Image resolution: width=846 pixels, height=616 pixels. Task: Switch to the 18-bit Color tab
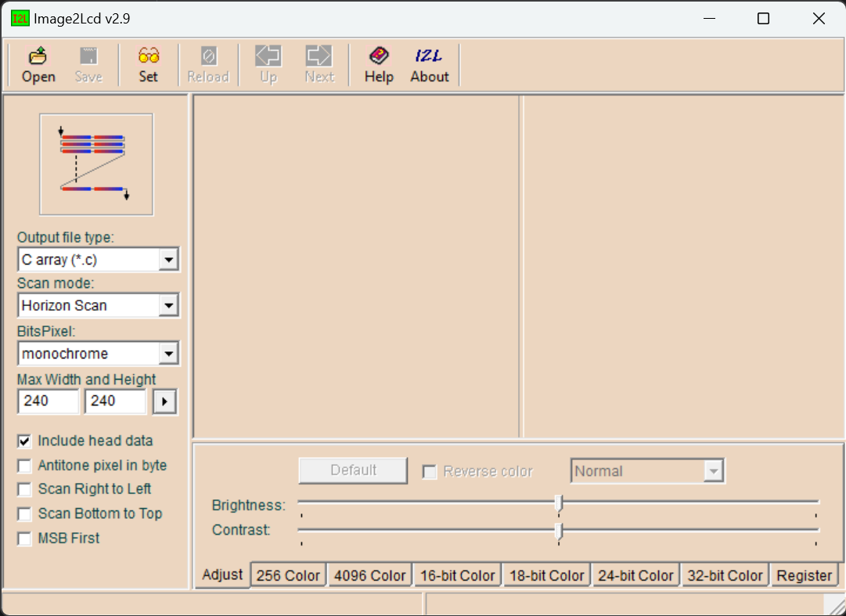(x=546, y=575)
